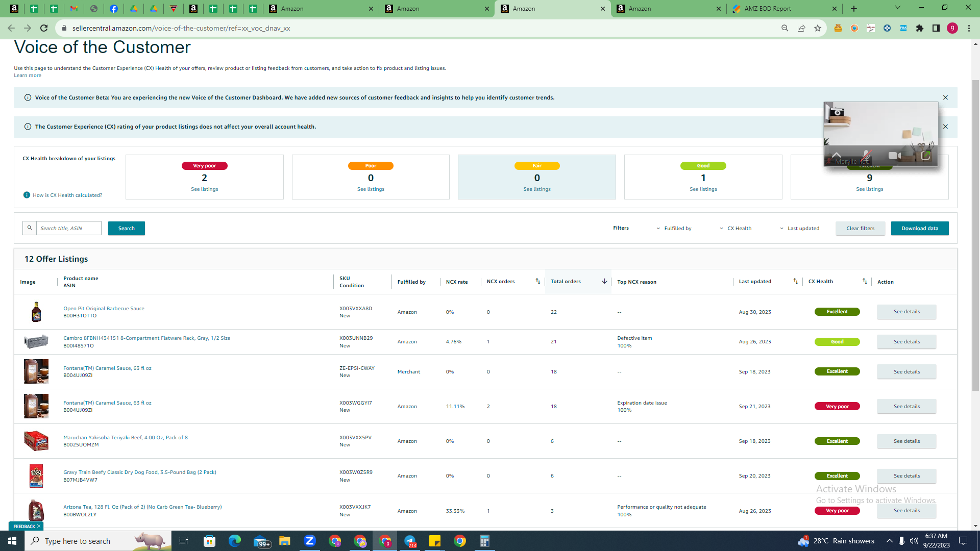The width and height of the screenshot is (980, 551).
Task: See listings under Fair
Action: 537,189
